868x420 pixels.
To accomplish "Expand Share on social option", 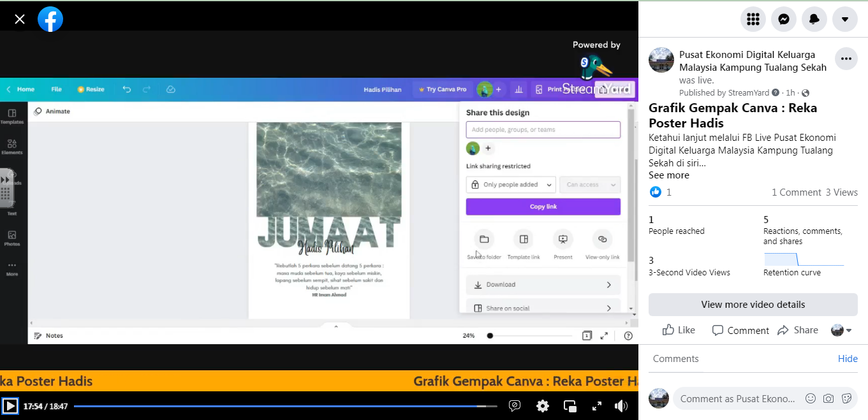I will 543,307.
